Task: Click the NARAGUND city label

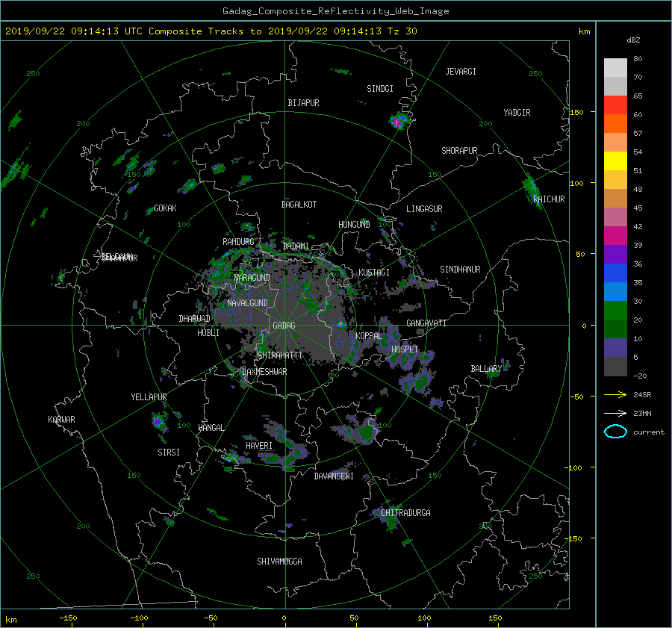Action: 252,278
